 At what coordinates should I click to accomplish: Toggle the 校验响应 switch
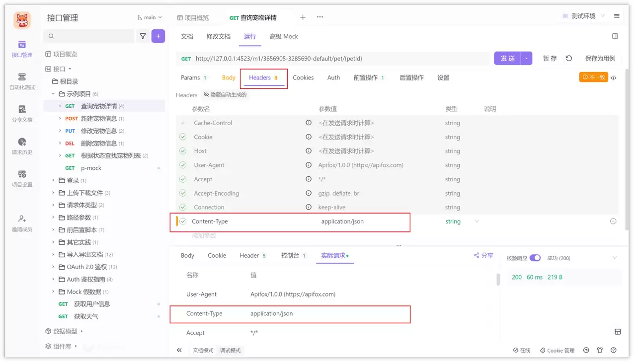535,258
